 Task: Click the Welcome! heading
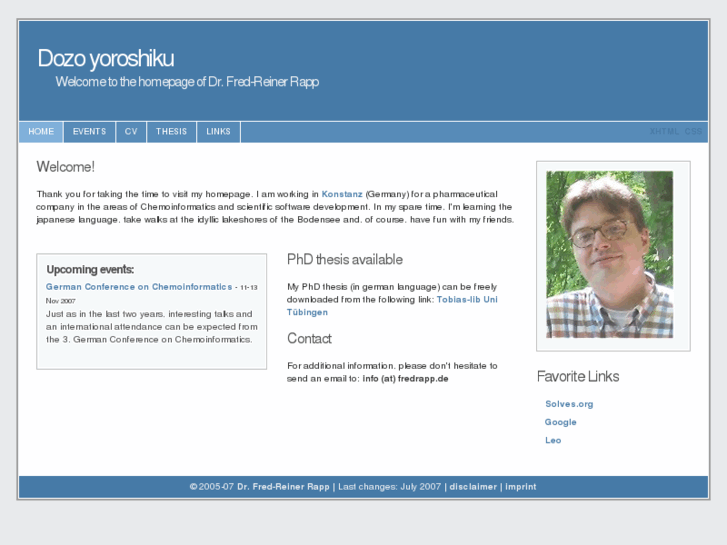(x=65, y=167)
